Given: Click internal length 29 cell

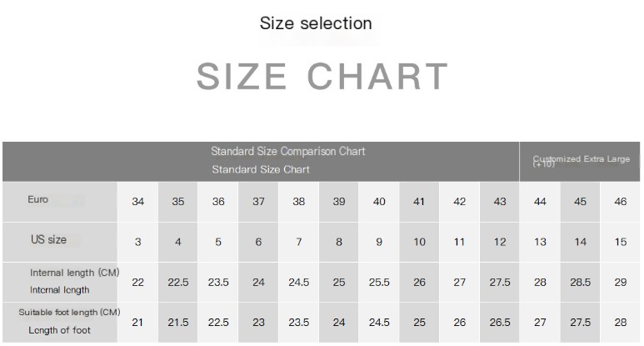Looking at the screenshot, I should pos(621,283).
